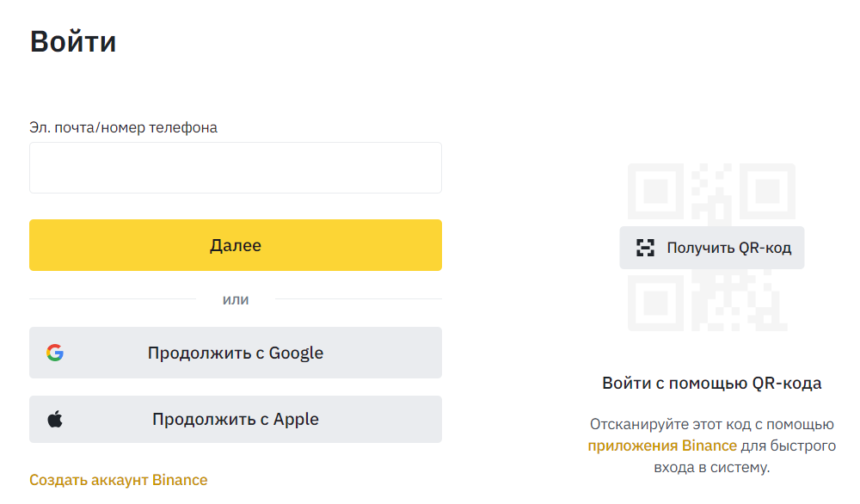
Task: Click the Войти page heading
Action: pos(73,41)
